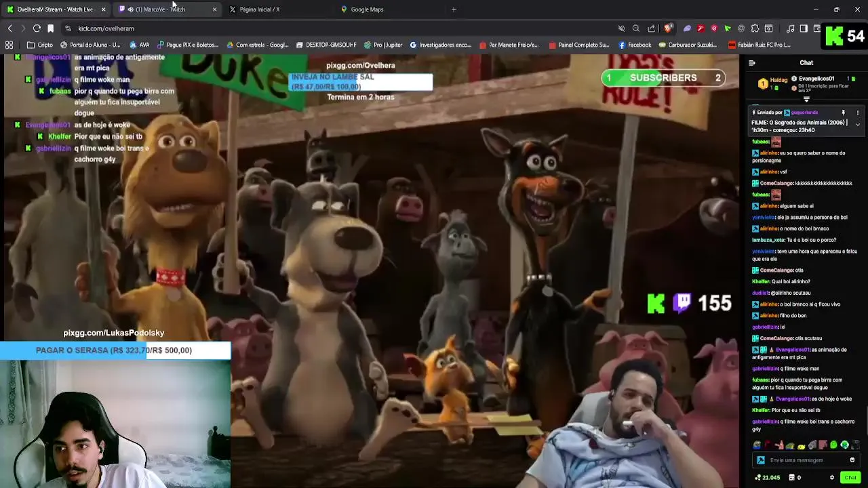Screen dimensions: 868x488
Task: Open the red wand extension
Action: [x=701, y=28]
